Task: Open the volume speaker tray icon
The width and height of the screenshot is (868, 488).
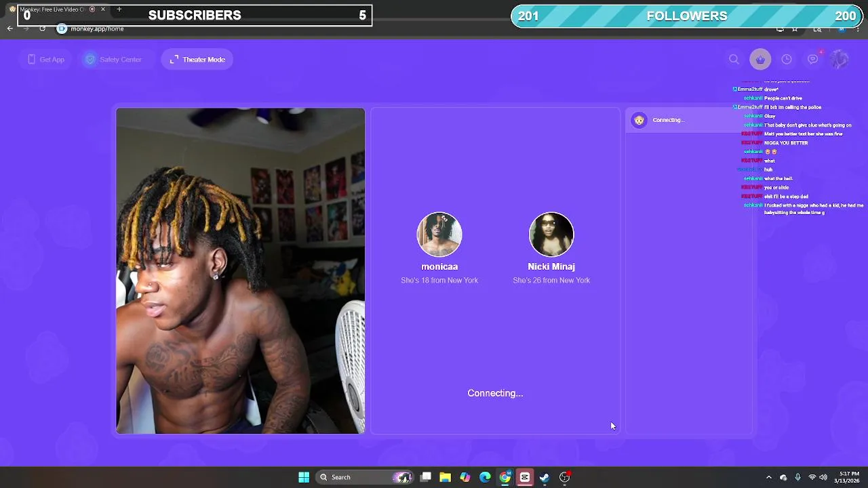Action: pyautogui.click(x=823, y=477)
